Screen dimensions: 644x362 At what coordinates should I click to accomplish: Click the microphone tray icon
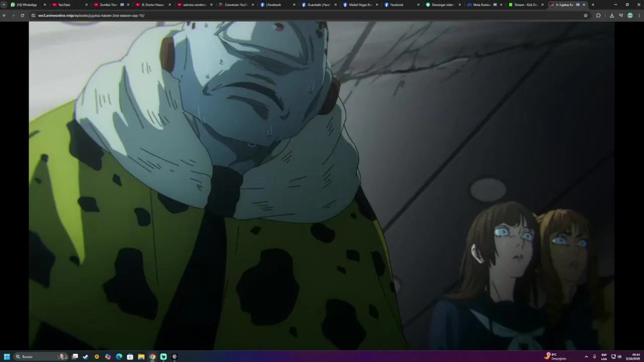pos(595,356)
